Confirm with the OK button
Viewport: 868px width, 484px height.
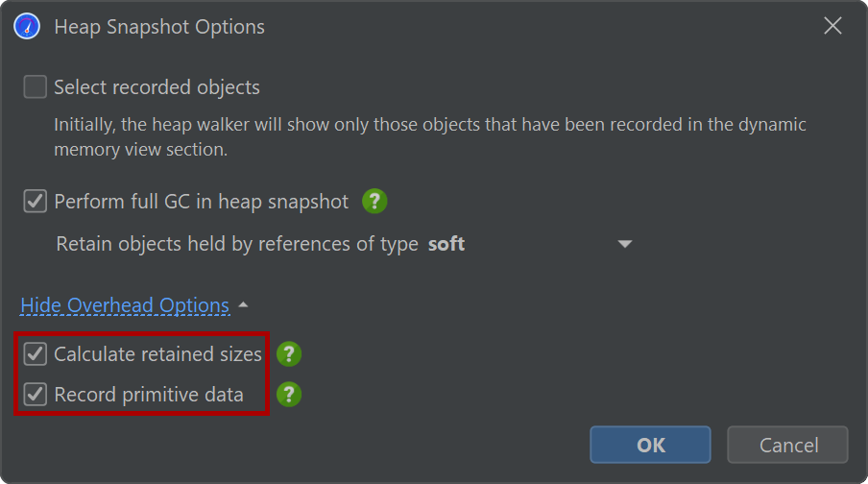coord(650,445)
